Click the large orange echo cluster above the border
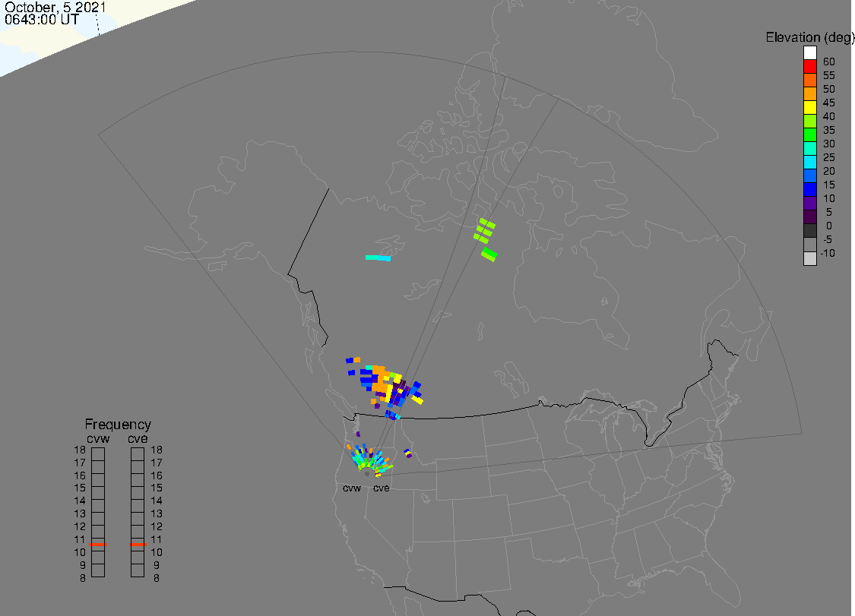Image resolution: width=855 pixels, height=616 pixels. [380, 380]
